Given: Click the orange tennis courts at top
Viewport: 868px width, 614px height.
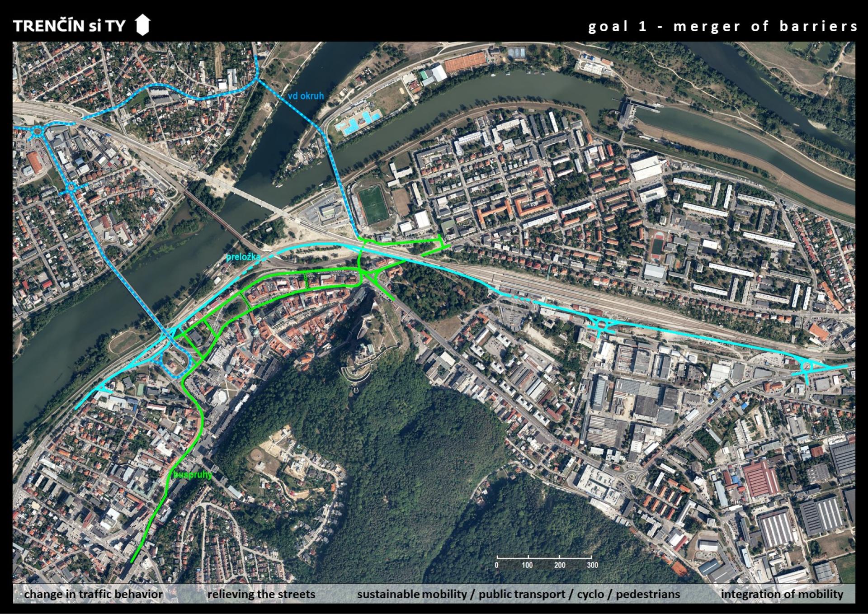Looking at the screenshot, I should click(465, 63).
